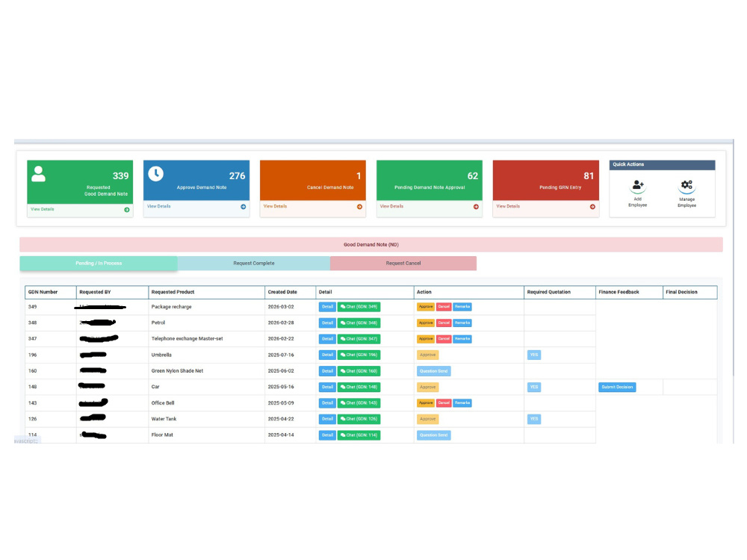The image size is (747, 560).
Task: Approve the Petrol request
Action: pyautogui.click(x=426, y=323)
